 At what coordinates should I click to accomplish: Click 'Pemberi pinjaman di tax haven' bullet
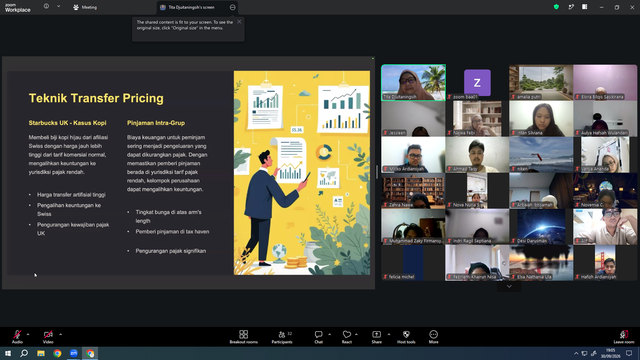click(172, 231)
